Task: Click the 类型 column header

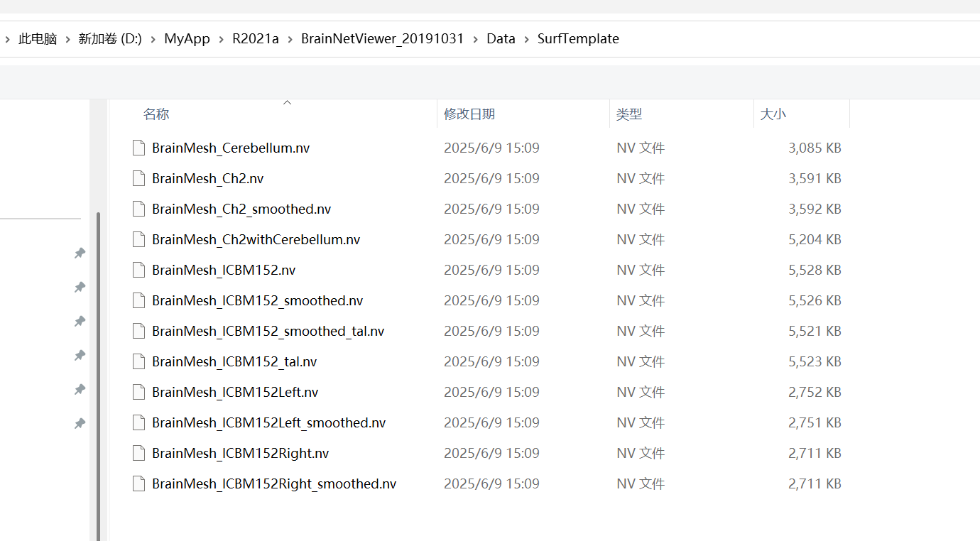Action: [x=629, y=114]
